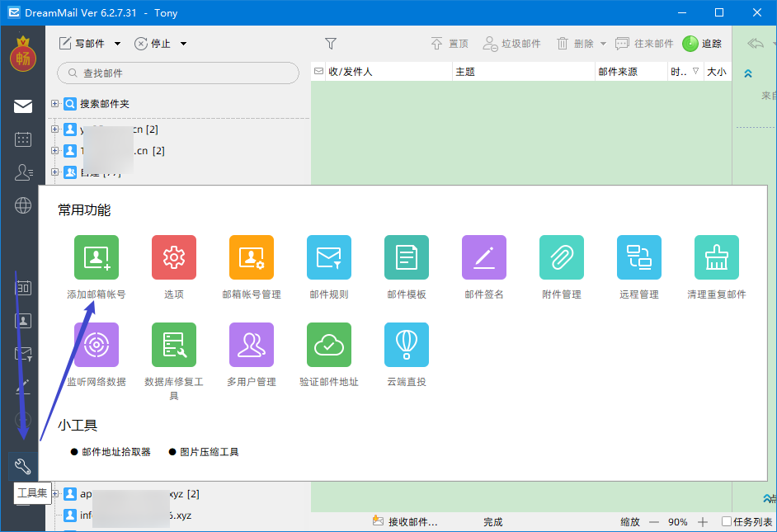The height and width of the screenshot is (532, 777).
Task: Open the red 选项 options gear icon
Action: point(174,257)
